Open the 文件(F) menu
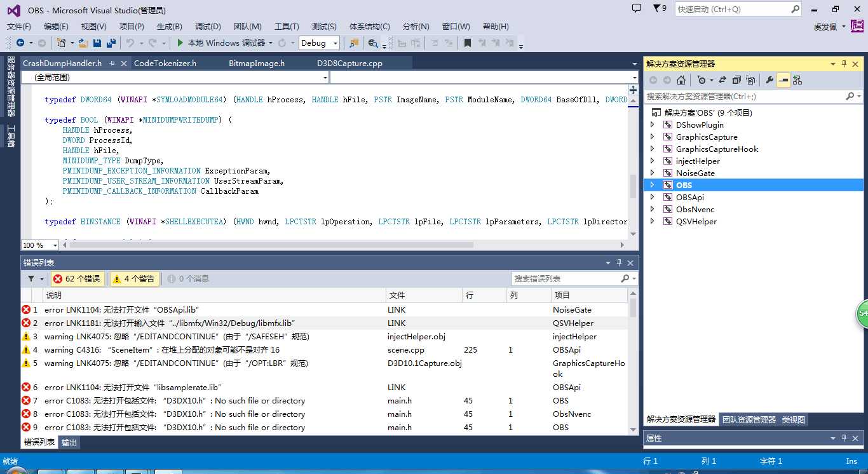 (19, 27)
